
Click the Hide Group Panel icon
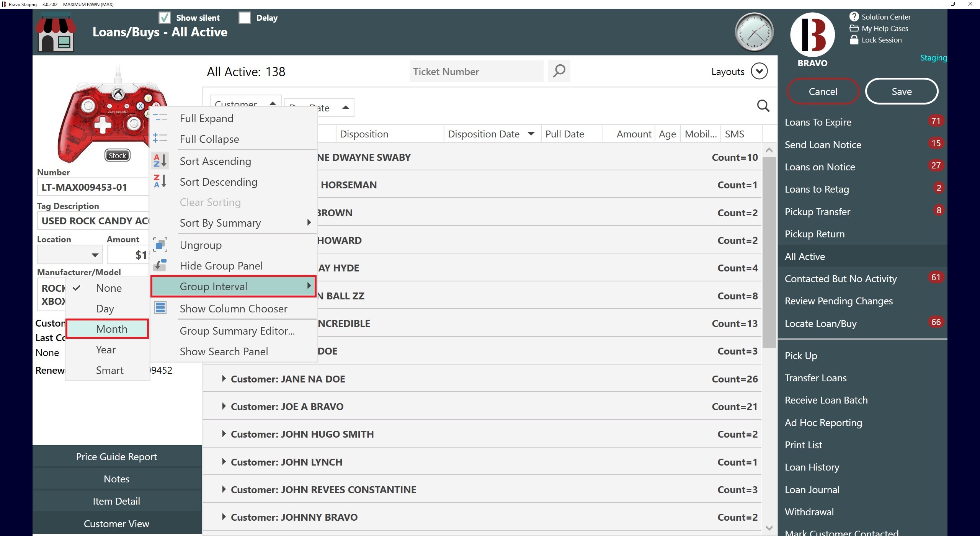[x=160, y=265]
